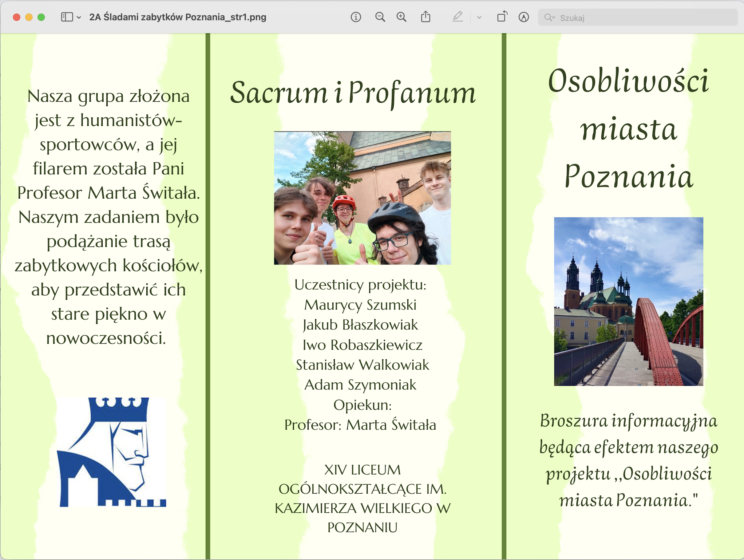Click the blue king school logo
The height and width of the screenshot is (560, 744).
[x=112, y=452]
